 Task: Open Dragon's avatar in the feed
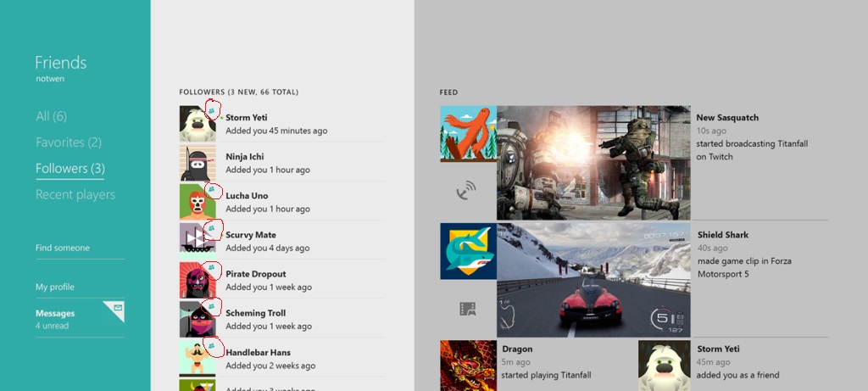click(468, 366)
